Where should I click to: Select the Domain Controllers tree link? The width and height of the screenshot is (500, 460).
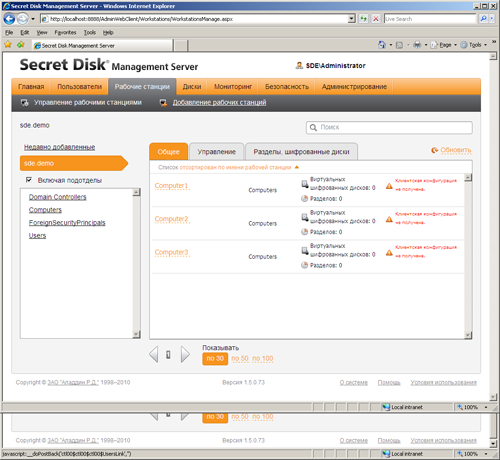58,197
